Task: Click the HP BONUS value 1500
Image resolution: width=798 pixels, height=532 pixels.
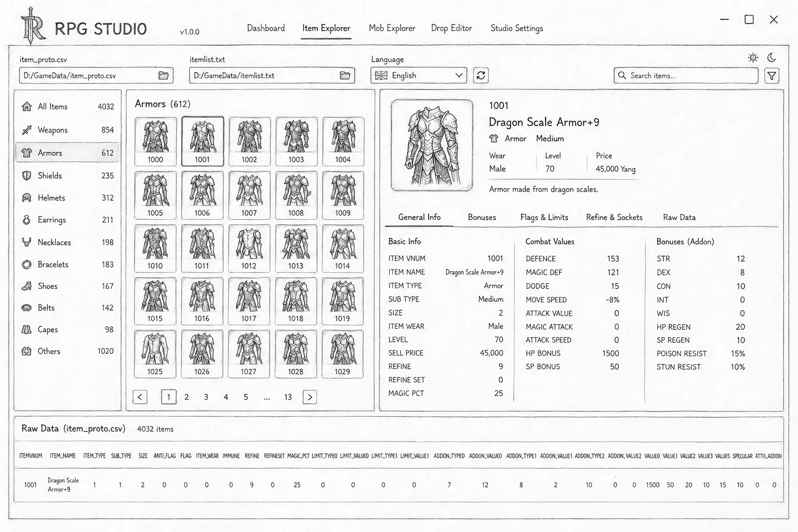Action: click(610, 353)
